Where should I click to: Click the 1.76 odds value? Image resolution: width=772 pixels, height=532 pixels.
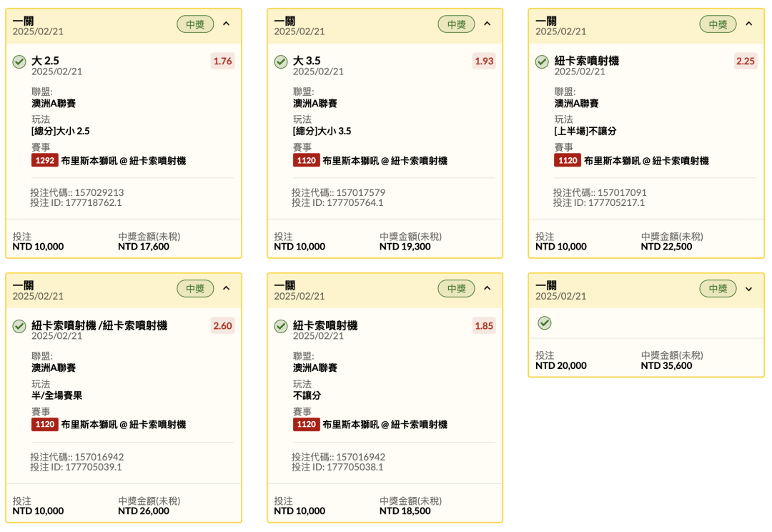click(x=222, y=61)
